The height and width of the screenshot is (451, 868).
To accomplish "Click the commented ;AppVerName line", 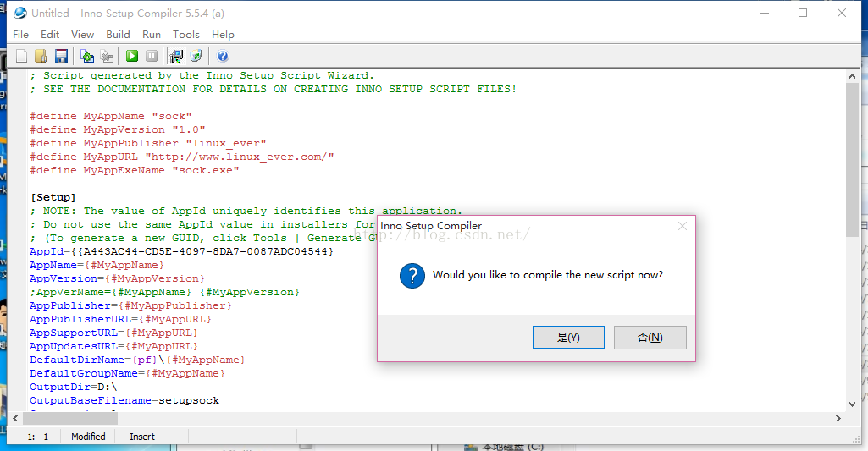I will click(165, 292).
